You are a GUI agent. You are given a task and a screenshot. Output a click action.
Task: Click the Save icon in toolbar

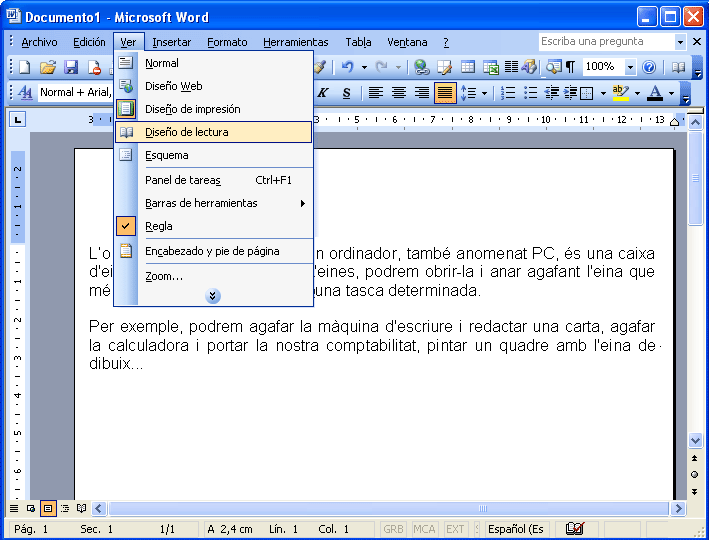coord(71,67)
